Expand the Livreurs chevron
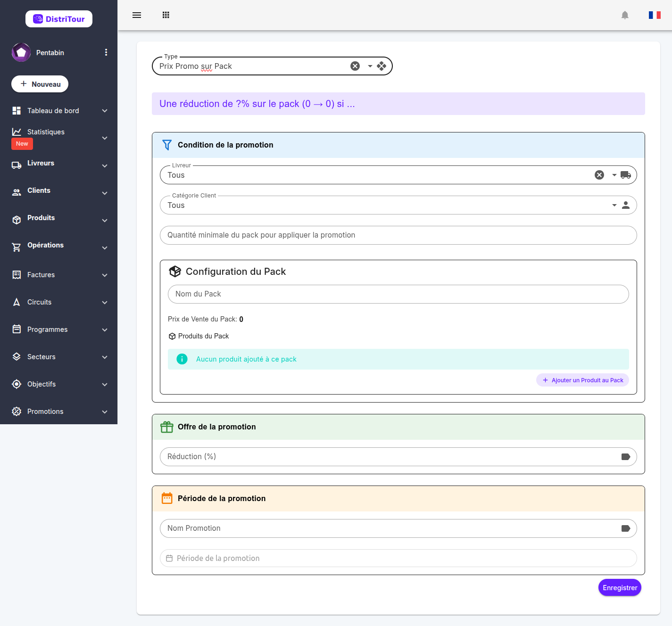 click(105, 166)
